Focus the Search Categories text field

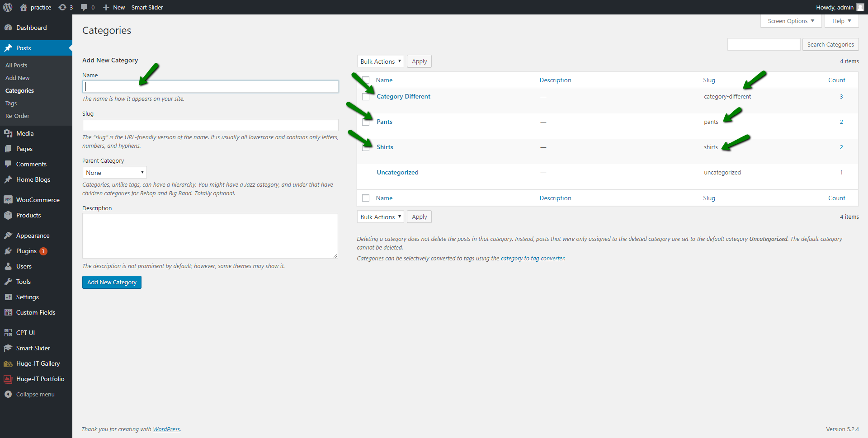[764, 44]
